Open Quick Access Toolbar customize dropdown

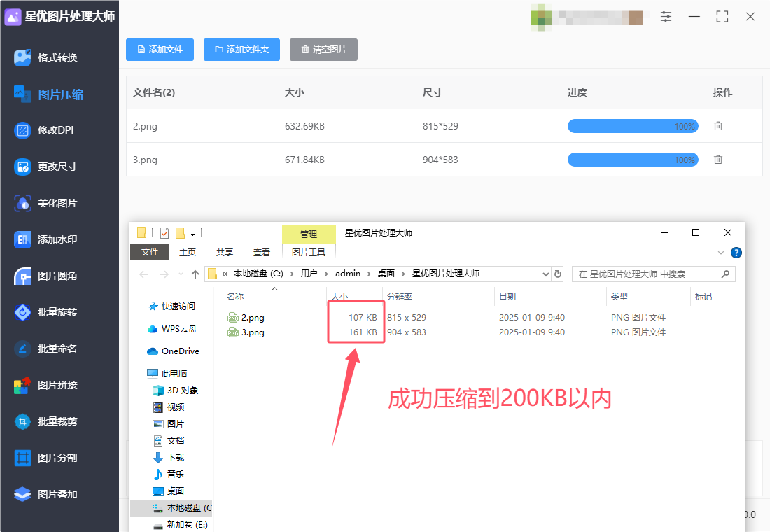pos(193,233)
